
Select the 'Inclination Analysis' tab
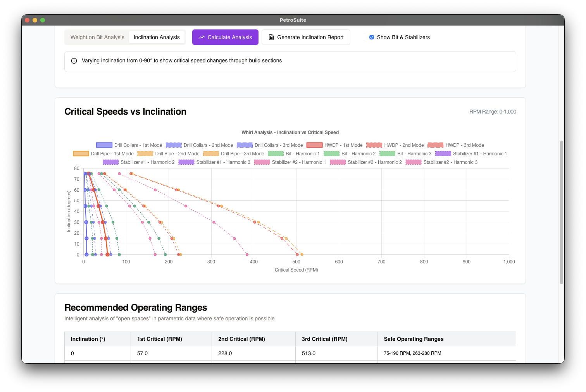click(x=157, y=37)
